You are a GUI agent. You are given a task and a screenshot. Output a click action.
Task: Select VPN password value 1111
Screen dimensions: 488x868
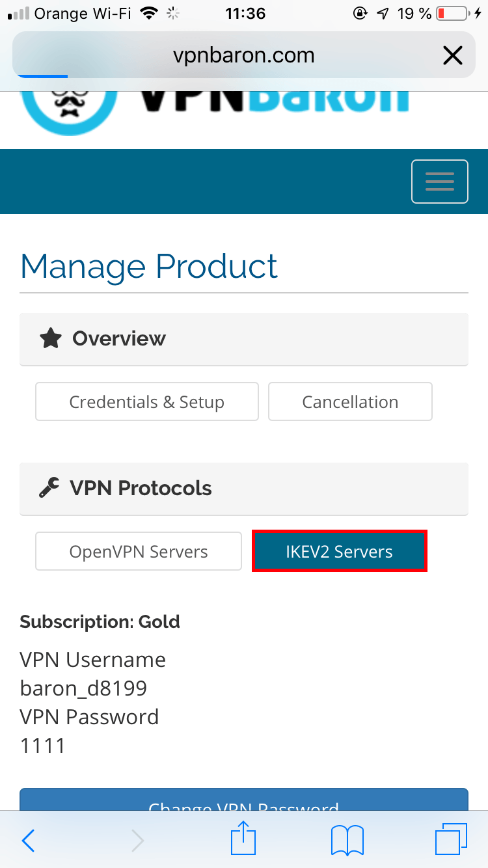pos(43,745)
